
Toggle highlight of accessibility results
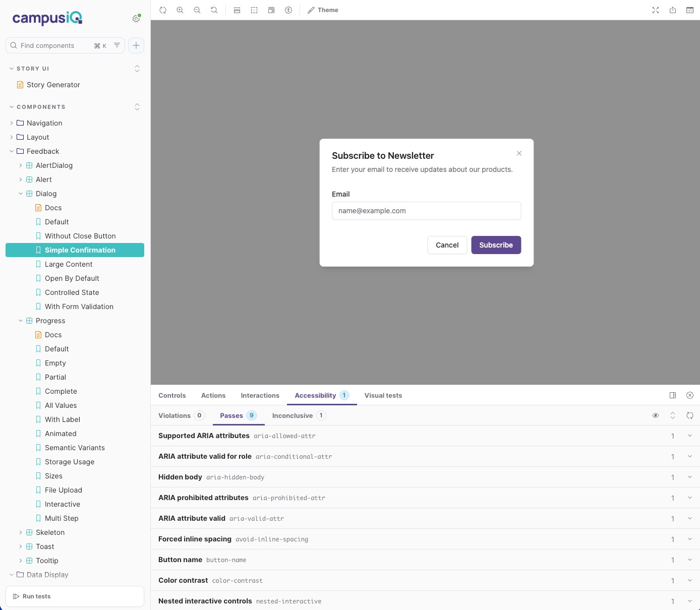tap(655, 415)
